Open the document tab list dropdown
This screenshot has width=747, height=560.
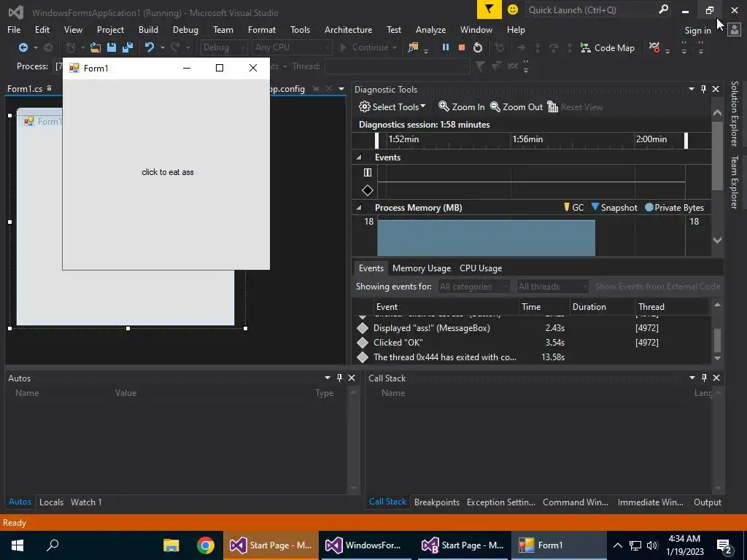pos(341,89)
